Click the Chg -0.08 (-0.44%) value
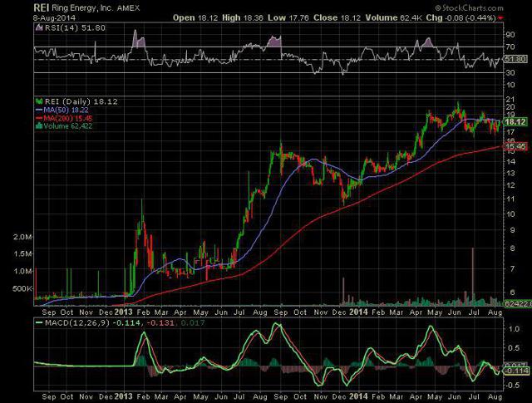This screenshot has height=403, width=532. pyautogui.click(x=461, y=17)
